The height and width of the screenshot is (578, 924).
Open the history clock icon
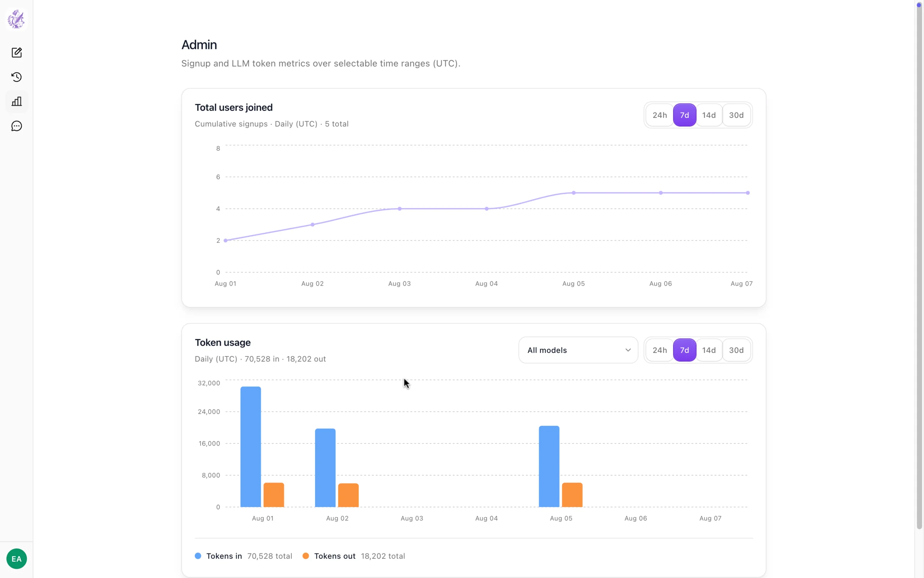[17, 77]
